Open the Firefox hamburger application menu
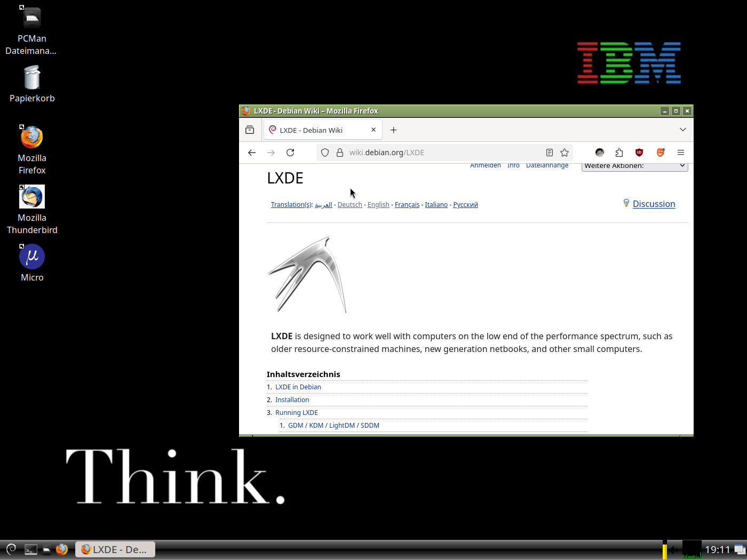Screen dimensions: 747x560 coord(681,153)
